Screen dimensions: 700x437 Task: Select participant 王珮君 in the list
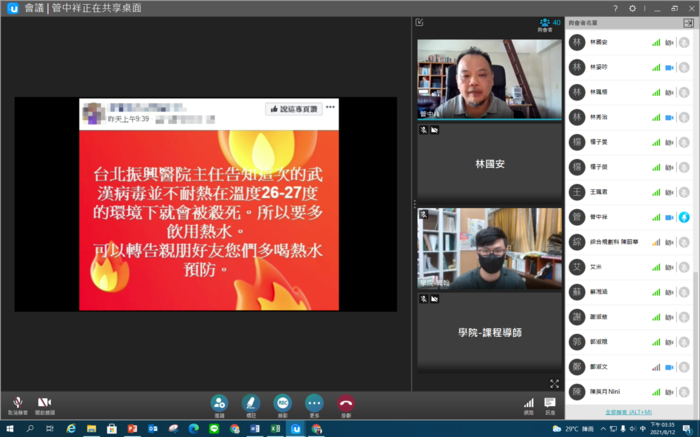(629, 192)
